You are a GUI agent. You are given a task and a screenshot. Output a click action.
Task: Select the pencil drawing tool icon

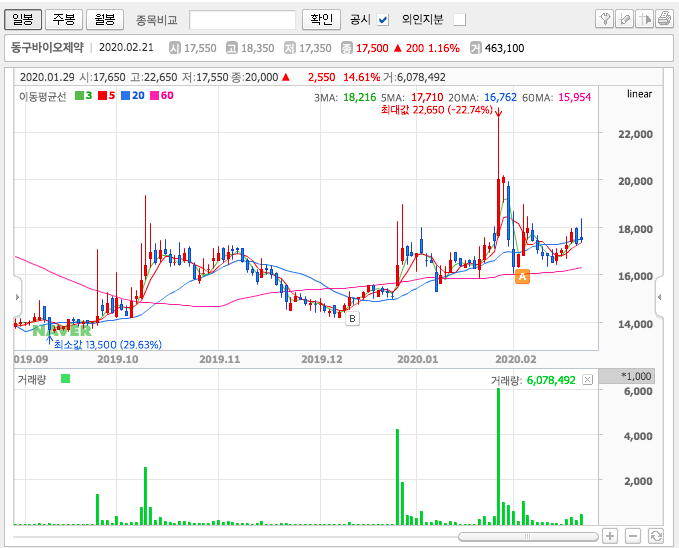(x=624, y=19)
